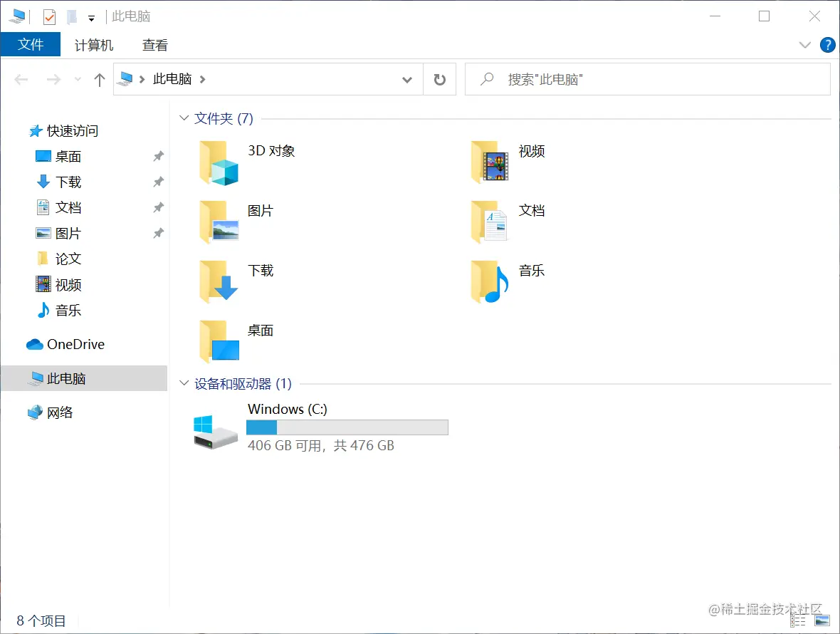Open the 视频 folder in file area
Viewport: 840px width, 634px height.
(x=488, y=162)
